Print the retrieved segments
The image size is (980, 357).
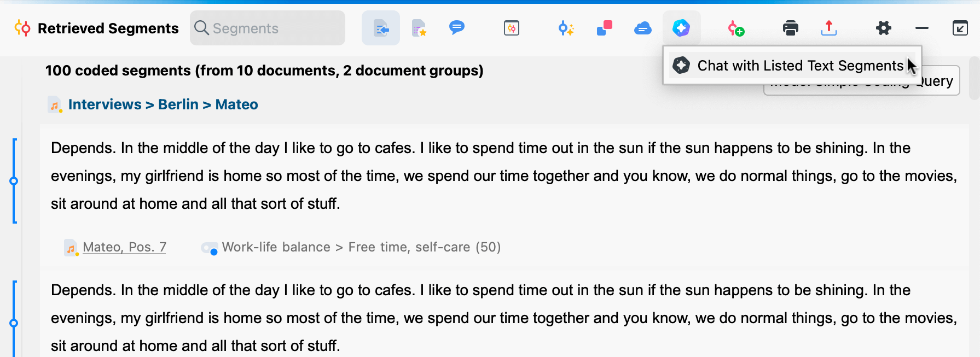pos(791,28)
